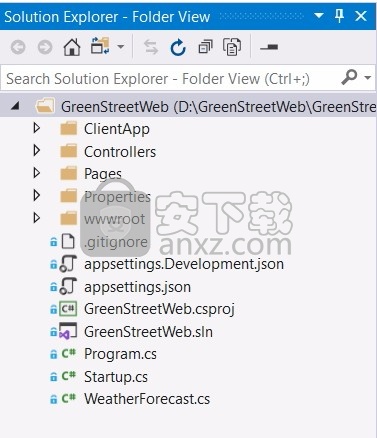Open the Switch Views dropdown arrow

pyautogui.click(x=121, y=47)
